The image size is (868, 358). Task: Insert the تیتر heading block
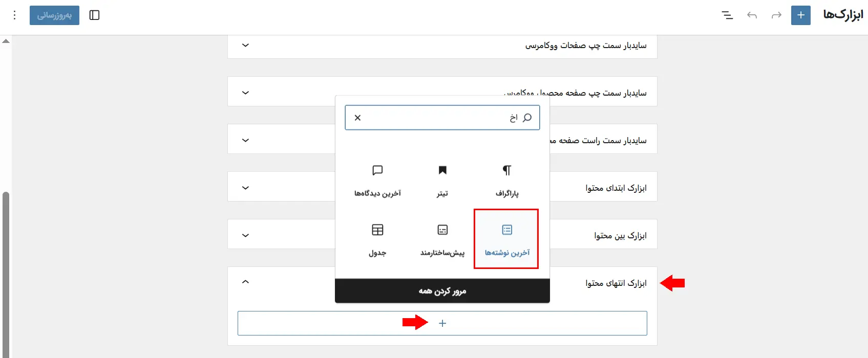coord(442,180)
